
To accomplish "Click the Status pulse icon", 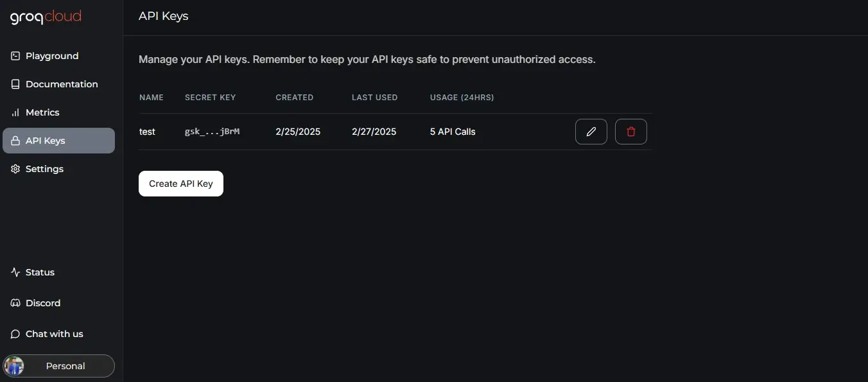I will (x=15, y=272).
